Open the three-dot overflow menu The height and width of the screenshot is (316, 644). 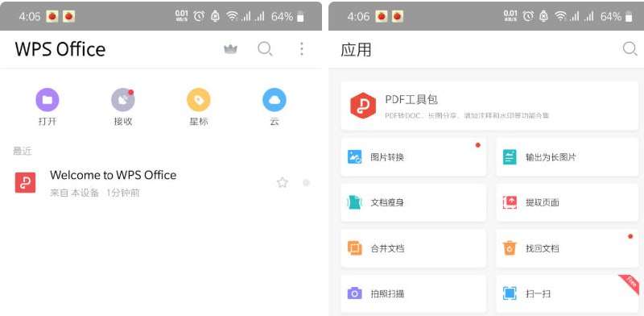(x=301, y=49)
